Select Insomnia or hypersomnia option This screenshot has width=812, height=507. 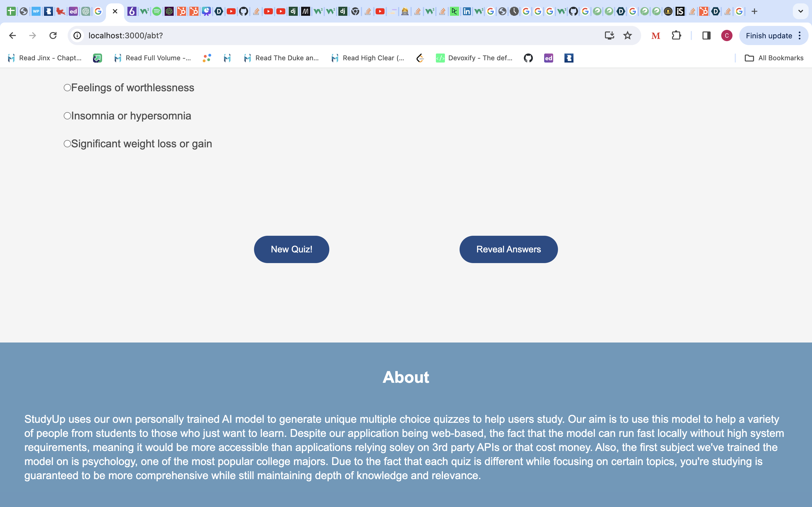[67, 116]
